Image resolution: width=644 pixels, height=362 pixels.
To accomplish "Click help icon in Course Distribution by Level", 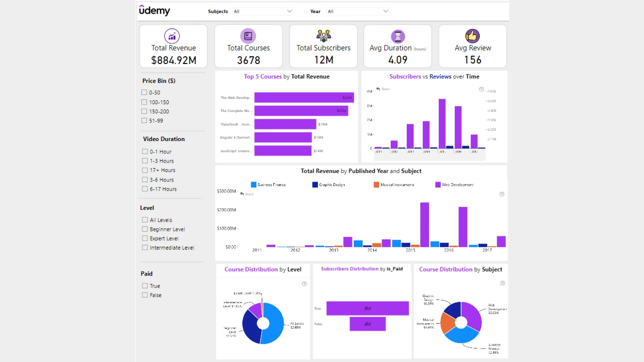I will coord(304,284).
